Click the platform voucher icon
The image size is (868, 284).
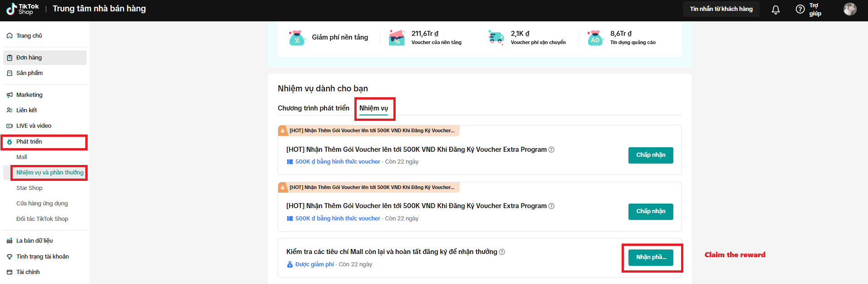tap(397, 38)
